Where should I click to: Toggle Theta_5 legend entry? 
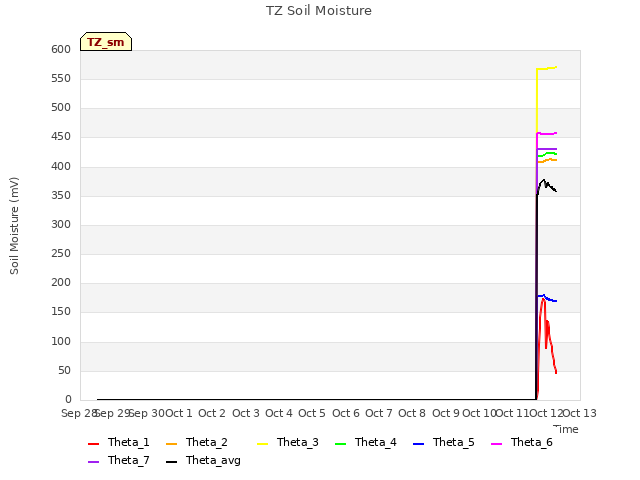pos(444,442)
